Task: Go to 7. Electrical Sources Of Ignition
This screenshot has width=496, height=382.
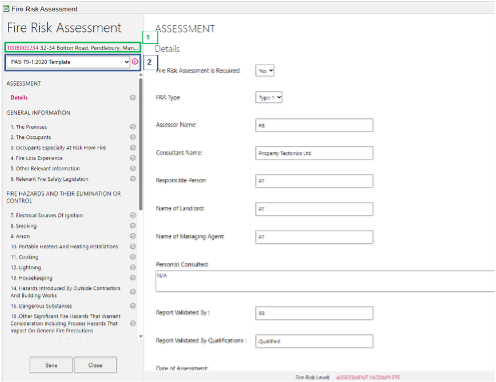Action: 47,215
